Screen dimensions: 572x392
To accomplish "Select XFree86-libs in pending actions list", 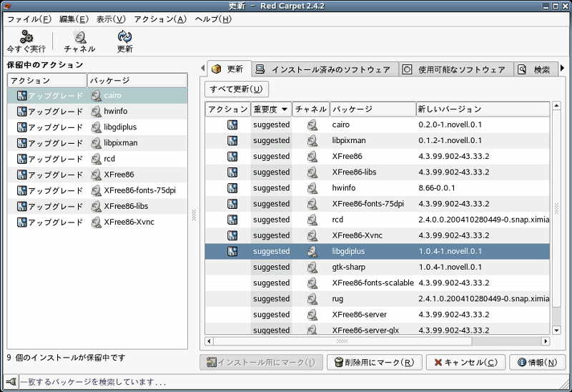I will 97,207.
